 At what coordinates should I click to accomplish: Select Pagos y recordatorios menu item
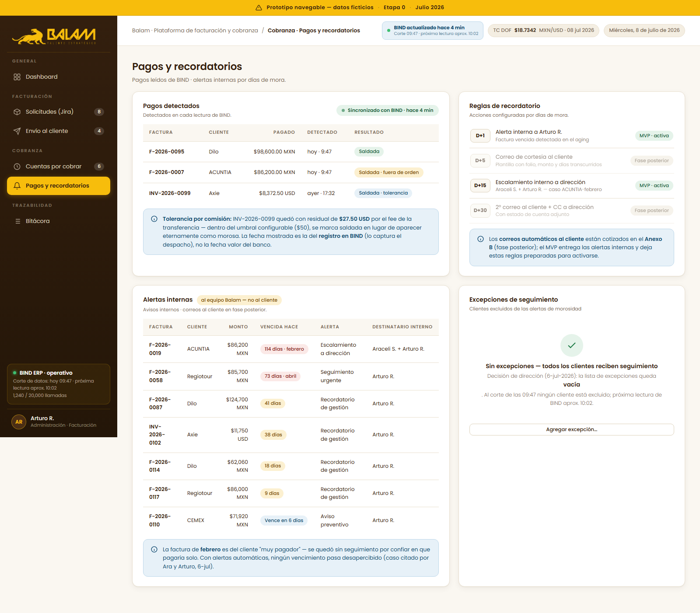pos(59,186)
